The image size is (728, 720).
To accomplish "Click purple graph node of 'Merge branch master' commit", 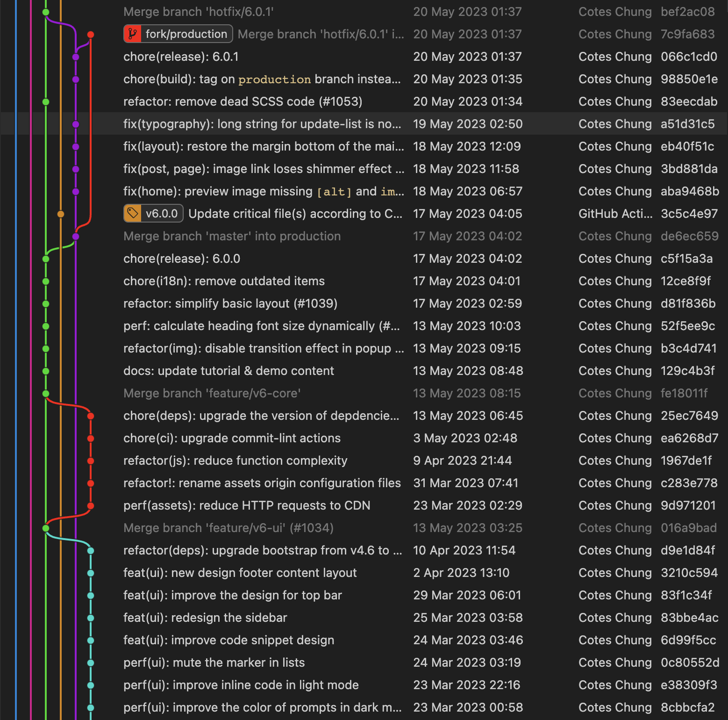I will (x=76, y=237).
